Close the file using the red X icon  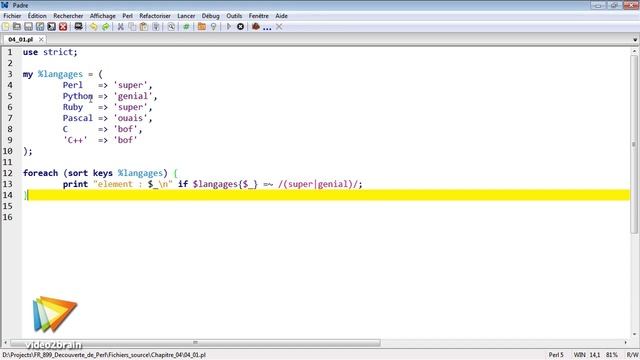pyautogui.click(x=63, y=27)
